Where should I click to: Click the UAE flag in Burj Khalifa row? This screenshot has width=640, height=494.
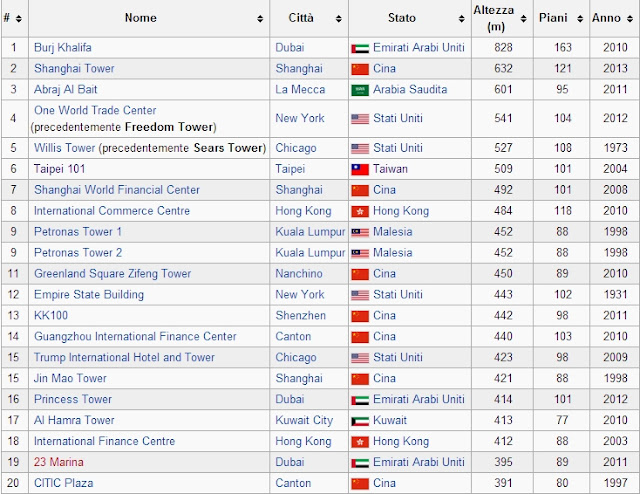pyautogui.click(x=360, y=49)
